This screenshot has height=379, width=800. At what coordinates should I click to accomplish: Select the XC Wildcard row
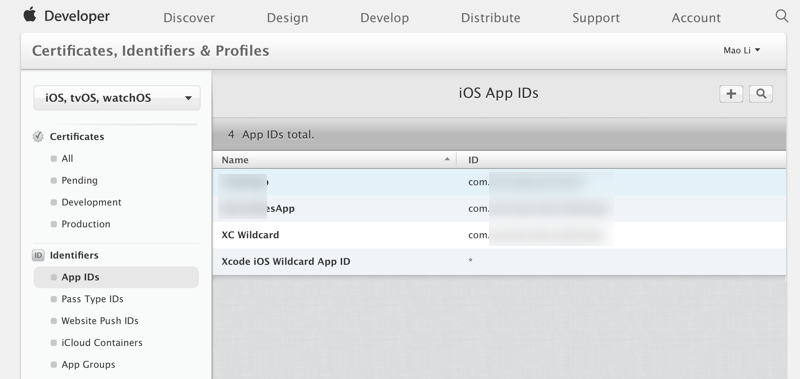point(499,235)
